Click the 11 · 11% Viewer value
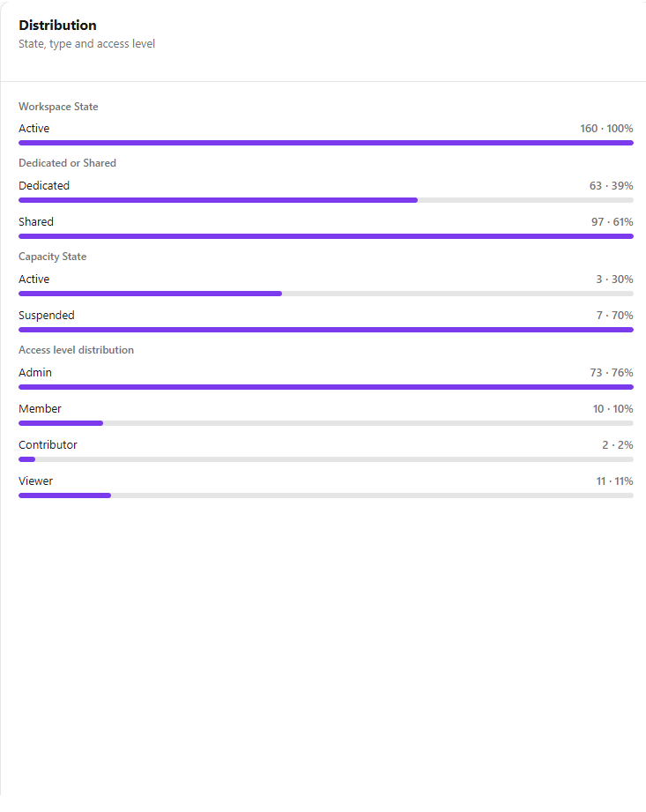Viewport: 646px width, 812px height. [x=614, y=481]
